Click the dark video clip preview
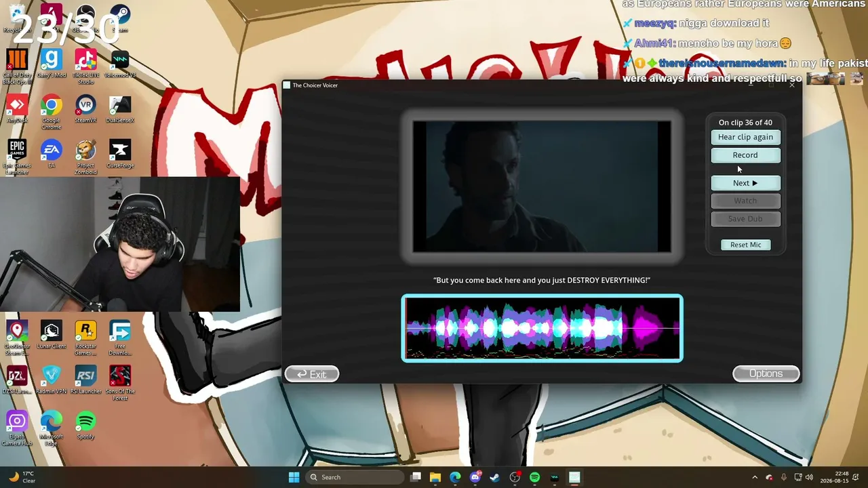 pos(542,186)
